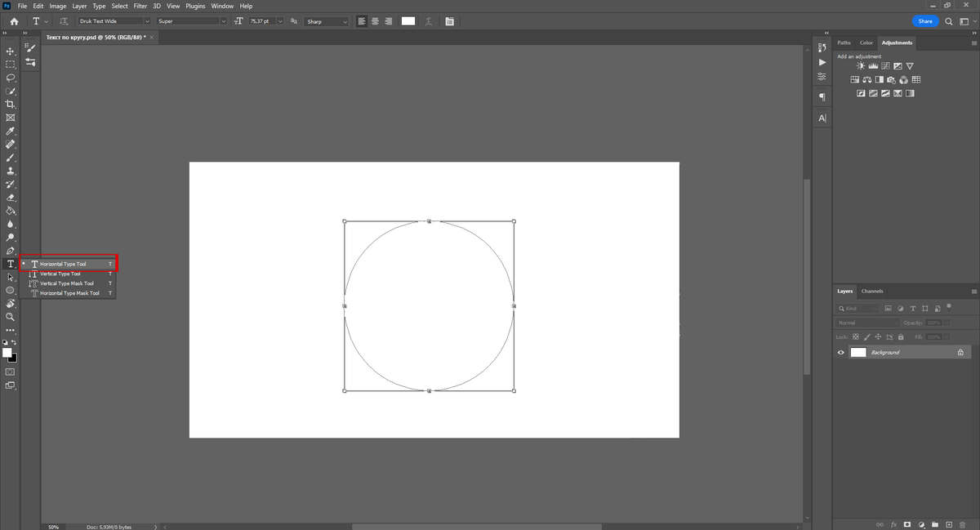Toggle lock all padlock icon
This screenshot has height=530, width=980.
900,336
